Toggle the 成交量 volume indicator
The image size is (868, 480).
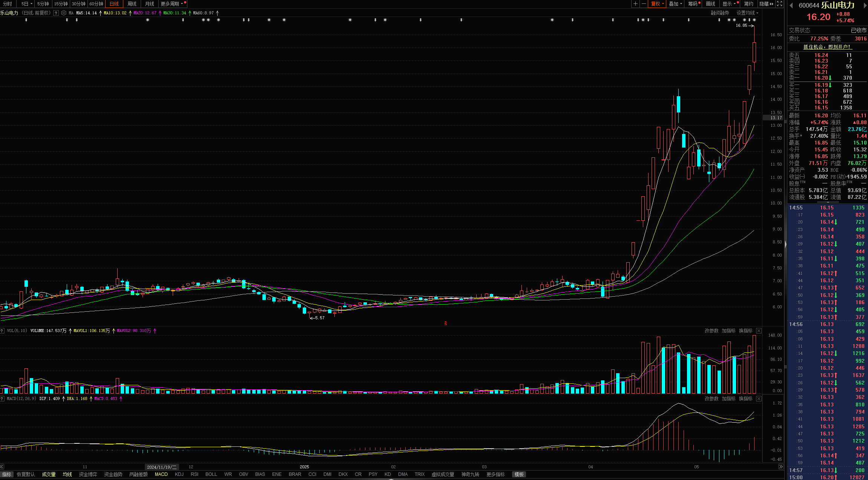pyautogui.click(x=49, y=474)
